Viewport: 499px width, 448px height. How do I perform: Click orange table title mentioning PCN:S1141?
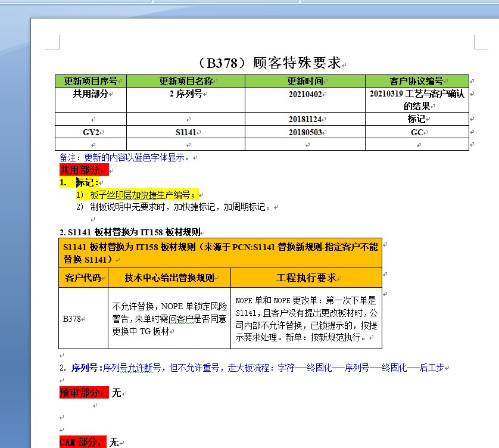(220, 253)
